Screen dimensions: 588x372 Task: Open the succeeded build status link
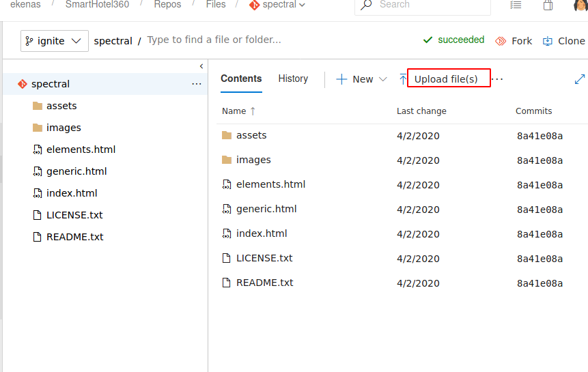pyautogui.click(x=454, y=40)
